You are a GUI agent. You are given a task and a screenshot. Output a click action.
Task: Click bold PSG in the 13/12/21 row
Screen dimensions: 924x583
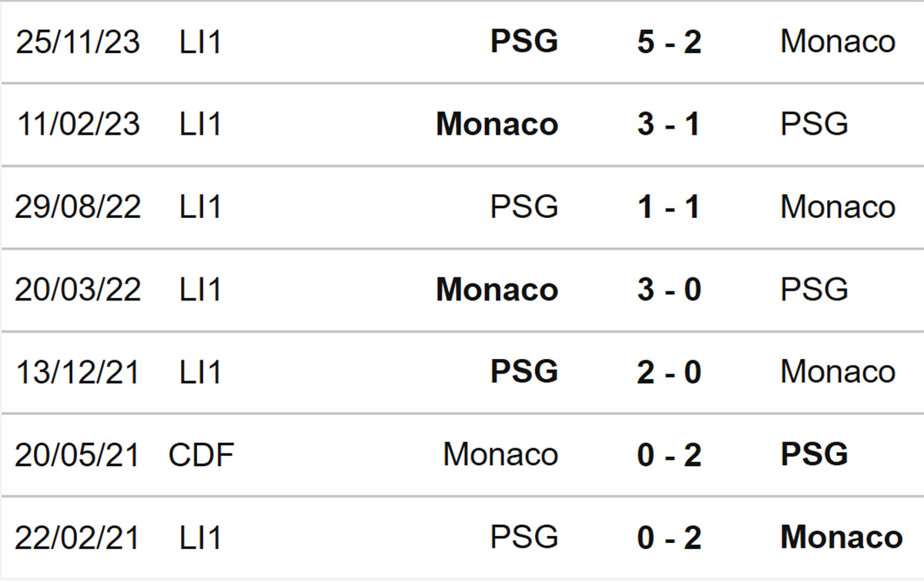(524, 372)
